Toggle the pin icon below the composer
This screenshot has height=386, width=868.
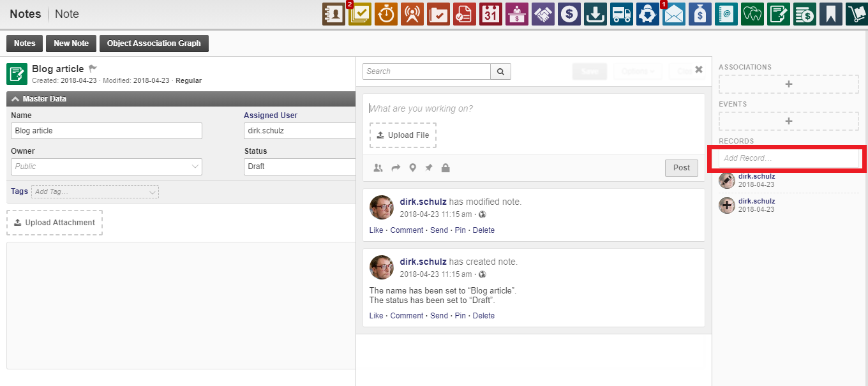point(429,168)
